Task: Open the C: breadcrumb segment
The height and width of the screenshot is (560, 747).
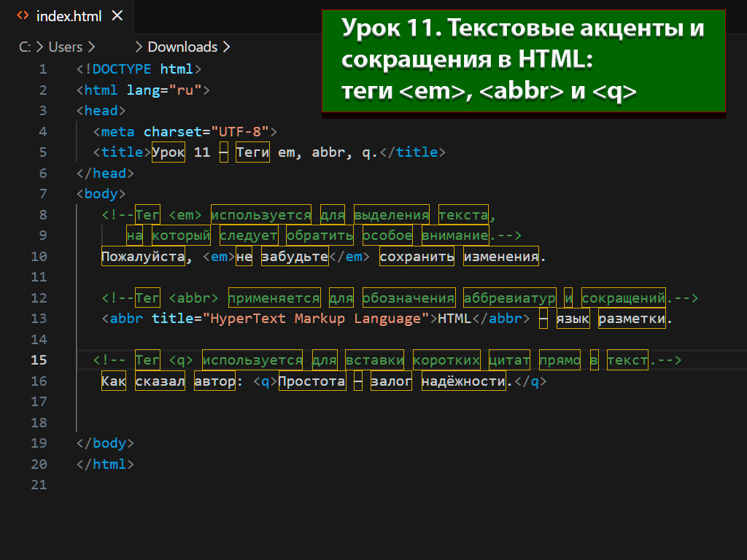Action: coord(25,47)
